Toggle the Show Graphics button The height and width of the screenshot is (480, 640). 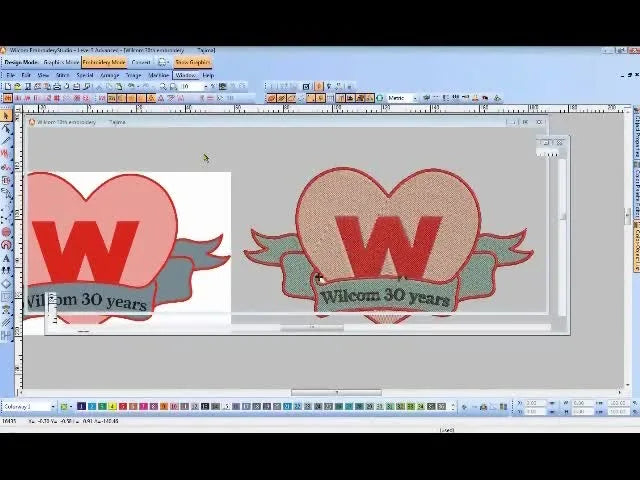pyautogui.click(x=192, y=62)
